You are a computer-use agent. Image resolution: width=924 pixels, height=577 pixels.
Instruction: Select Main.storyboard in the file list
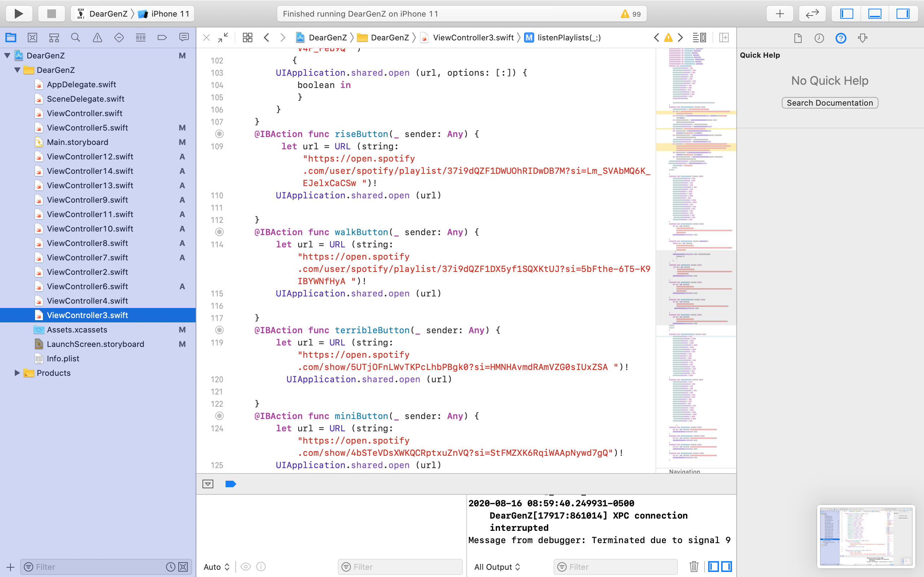tap(78, 142)
